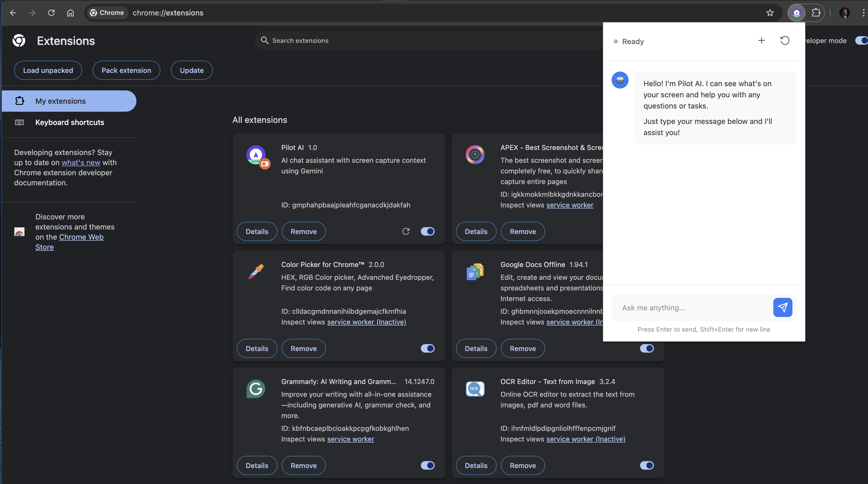868x484 pixels.
Task: Bookmark this page with the star icon
Action: (770, 13)
